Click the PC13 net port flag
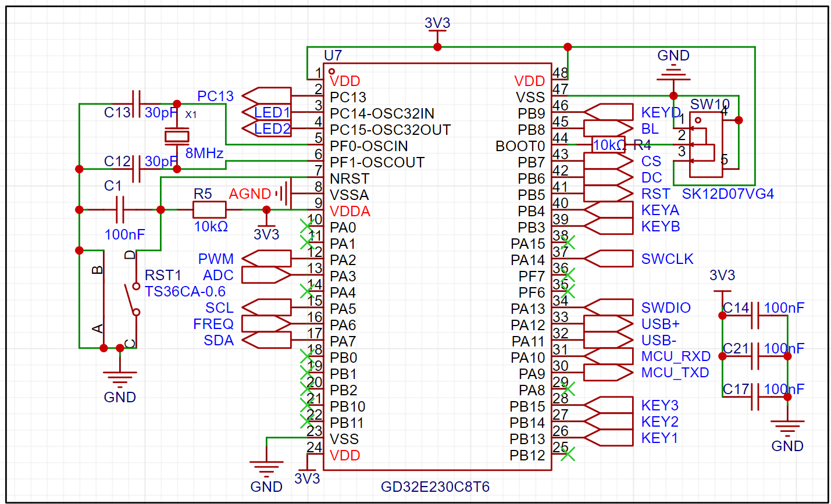This screenshot has width=831, height=504. [x=266, y=95]
